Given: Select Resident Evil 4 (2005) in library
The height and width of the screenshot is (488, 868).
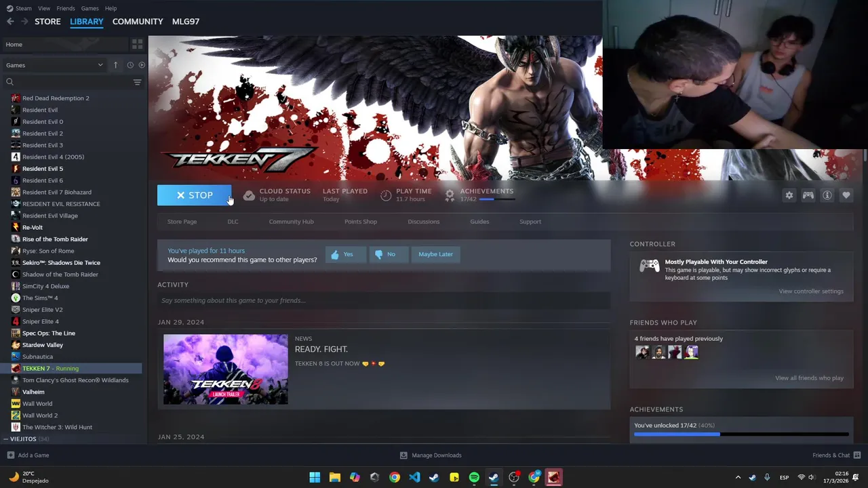Looking at the screenshot, I should 53,157.
